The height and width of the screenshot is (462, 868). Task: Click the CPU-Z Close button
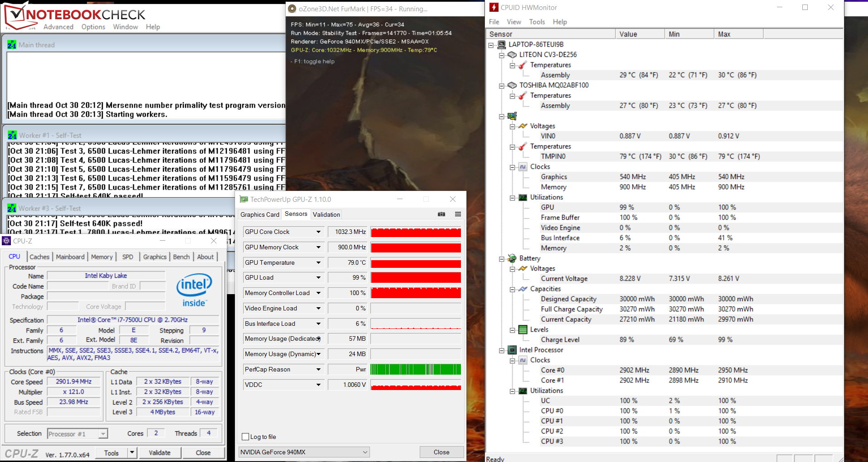[203, 452]
